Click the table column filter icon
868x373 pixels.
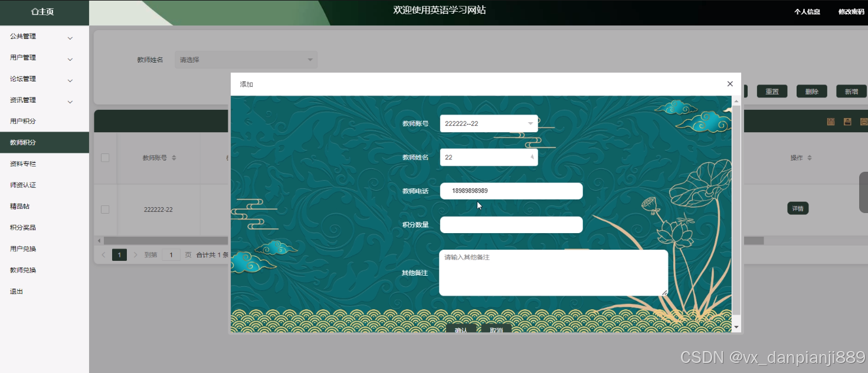point(831,122)
